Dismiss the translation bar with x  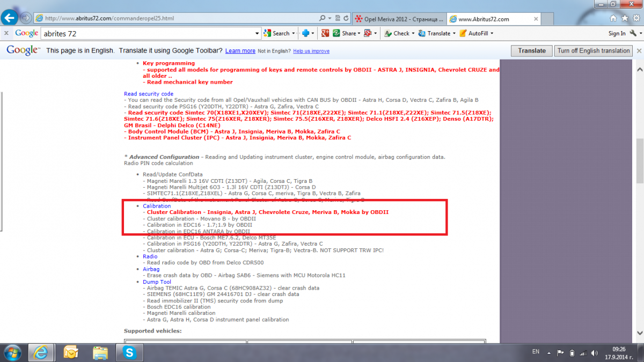pos(639,50)
